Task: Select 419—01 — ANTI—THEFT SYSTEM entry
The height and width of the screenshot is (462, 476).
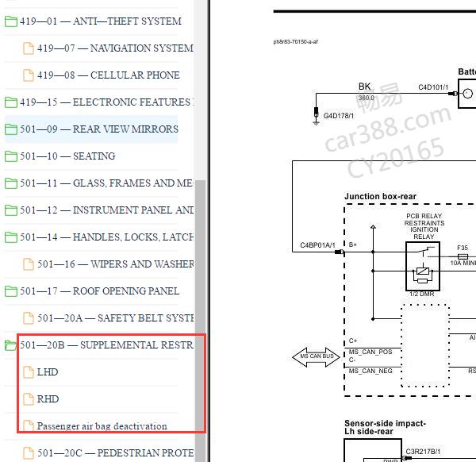Action: coord(101,21)
